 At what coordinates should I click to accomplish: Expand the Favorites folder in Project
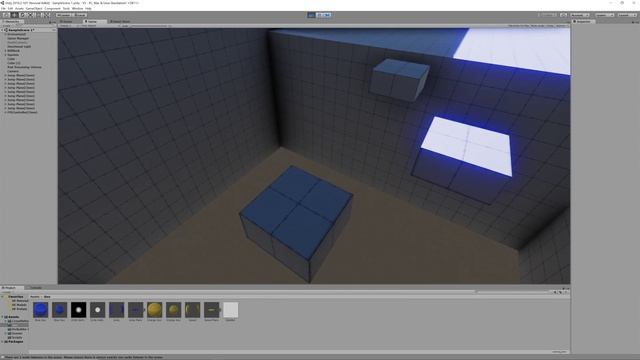click(2, 297)
